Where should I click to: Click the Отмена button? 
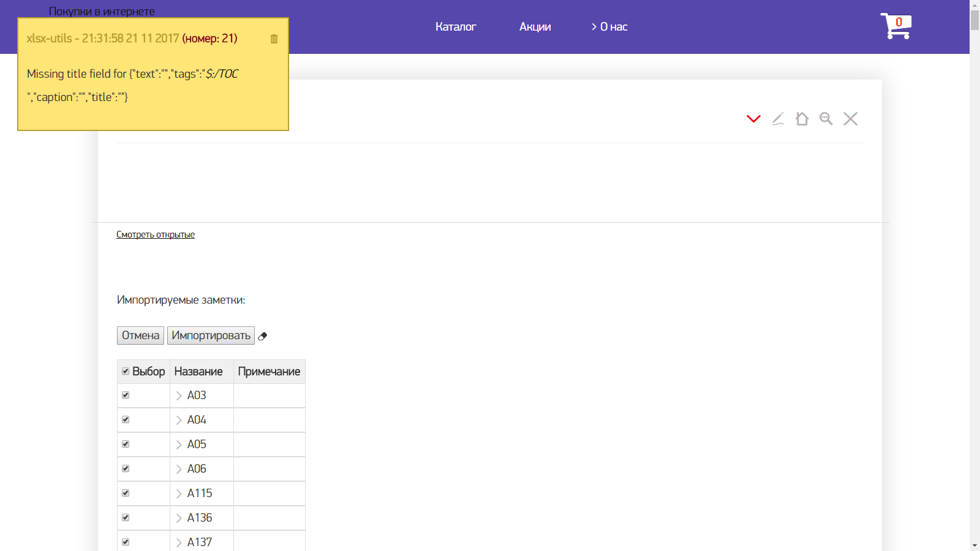pyautogui.click(x=140, y=335)
